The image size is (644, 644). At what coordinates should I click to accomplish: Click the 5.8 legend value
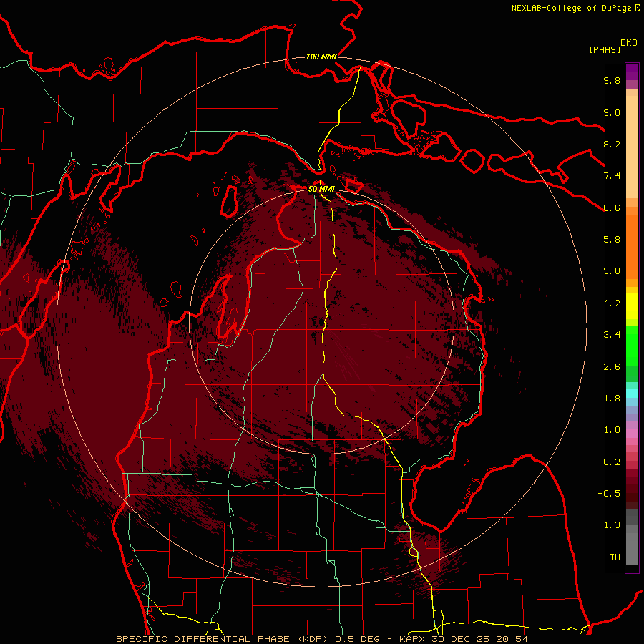click(612, 240)
